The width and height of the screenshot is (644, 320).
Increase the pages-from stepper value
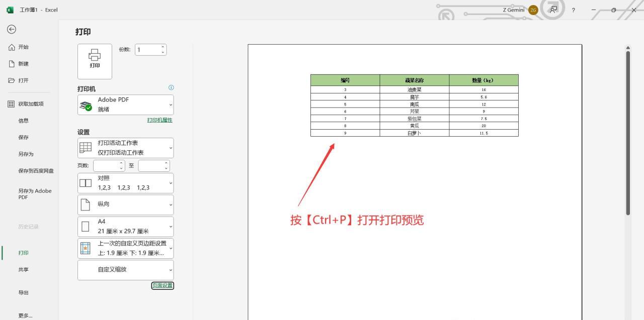click(x=121, y=163)
